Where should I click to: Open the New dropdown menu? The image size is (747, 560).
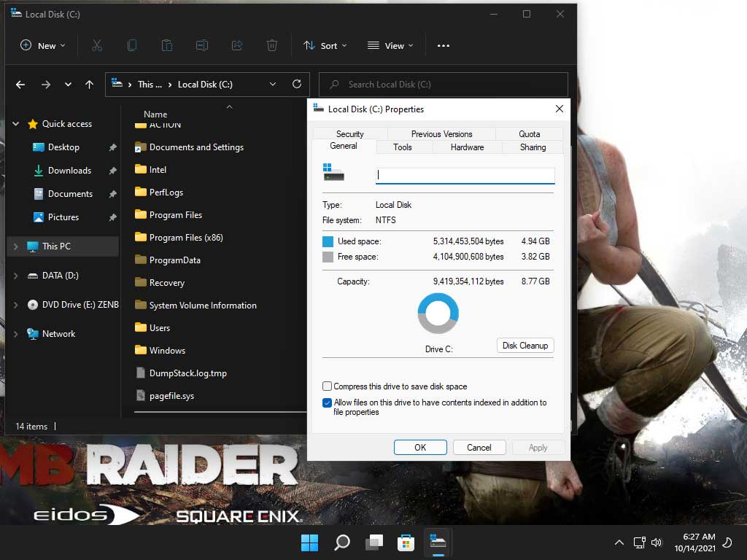pos(43,46)
